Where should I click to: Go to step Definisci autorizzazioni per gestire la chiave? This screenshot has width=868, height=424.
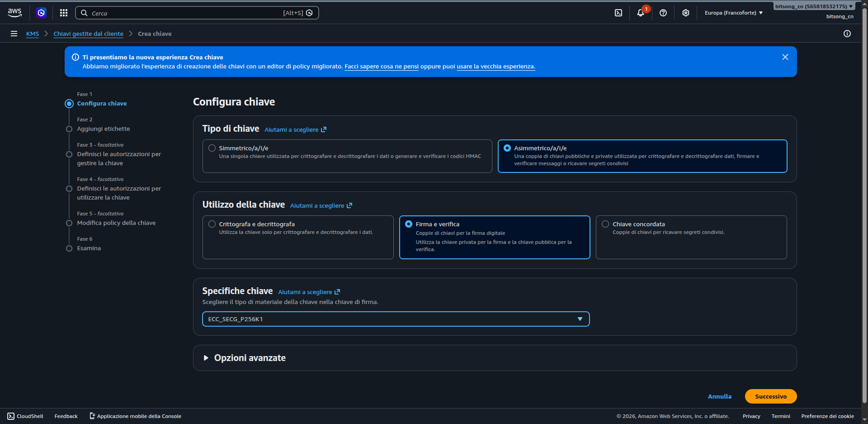pyautogui.click(x=119, y=159)
